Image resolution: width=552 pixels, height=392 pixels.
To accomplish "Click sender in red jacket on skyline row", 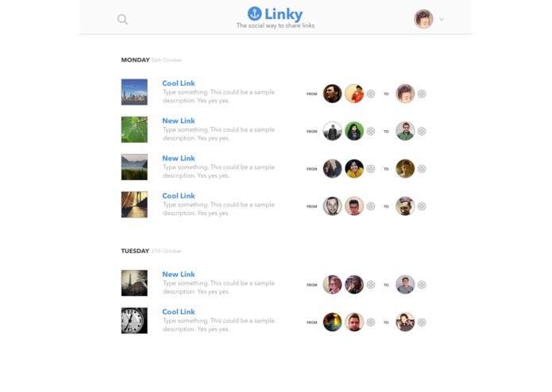I will pyautogui.click(x=354, y=94).
